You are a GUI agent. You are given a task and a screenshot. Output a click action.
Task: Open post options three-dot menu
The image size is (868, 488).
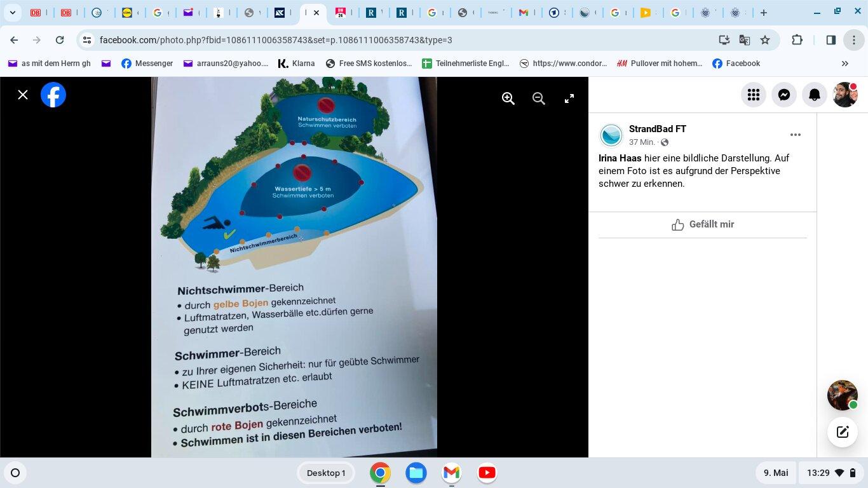(795, 135)
